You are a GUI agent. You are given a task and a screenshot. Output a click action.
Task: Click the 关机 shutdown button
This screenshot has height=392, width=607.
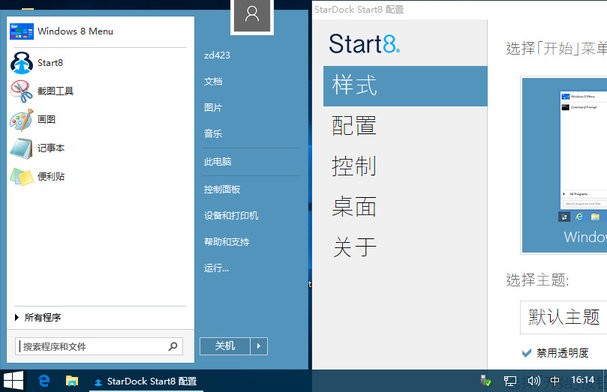(x=225, y=346)
